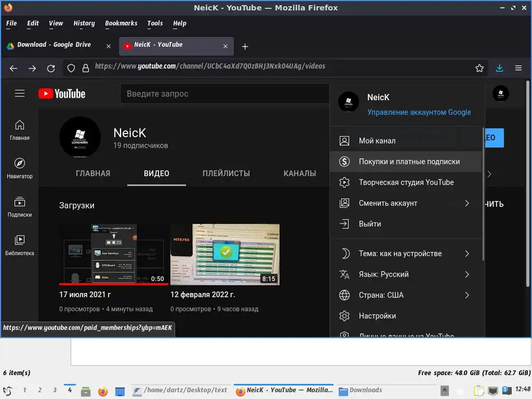
Task: Click the Выйти sign-out icon
Action: tap(344, 224)
